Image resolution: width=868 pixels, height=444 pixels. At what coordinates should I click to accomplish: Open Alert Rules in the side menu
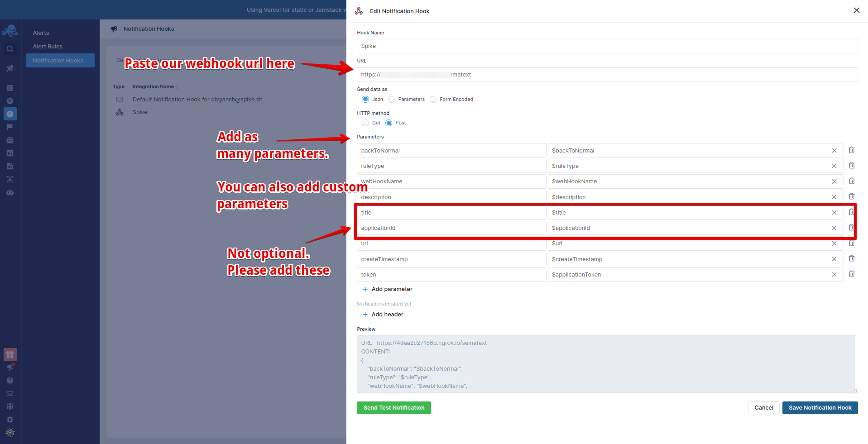point(48,47)
